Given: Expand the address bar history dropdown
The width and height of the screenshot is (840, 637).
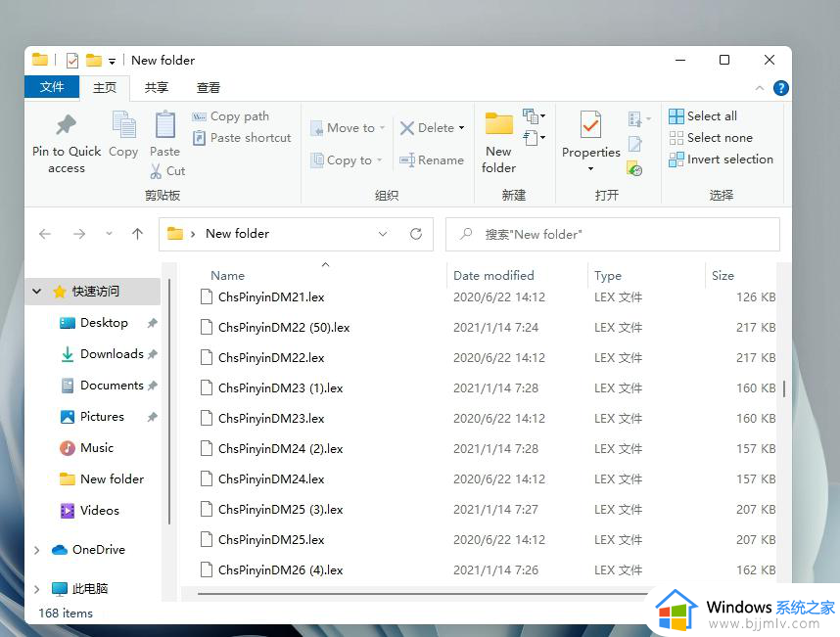Looking at the screenshot, I should coord(383,234).
